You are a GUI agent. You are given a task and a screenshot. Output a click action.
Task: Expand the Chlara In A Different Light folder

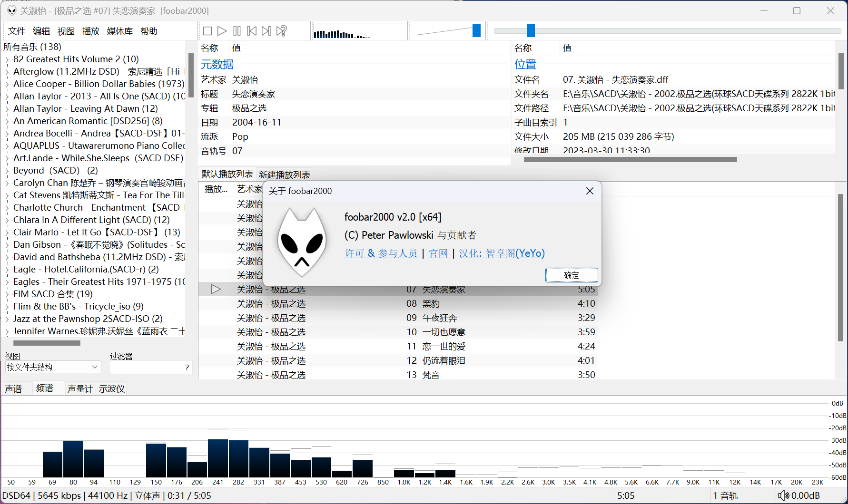[7, 220]
